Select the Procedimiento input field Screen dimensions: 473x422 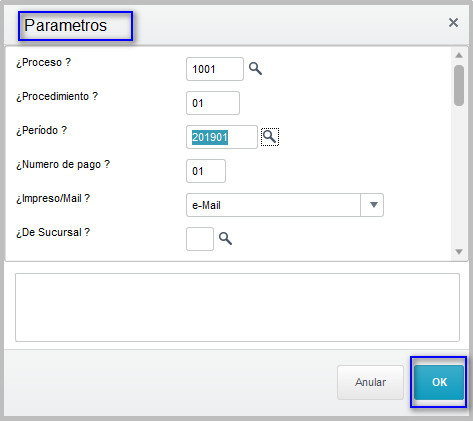coord(213,103)
